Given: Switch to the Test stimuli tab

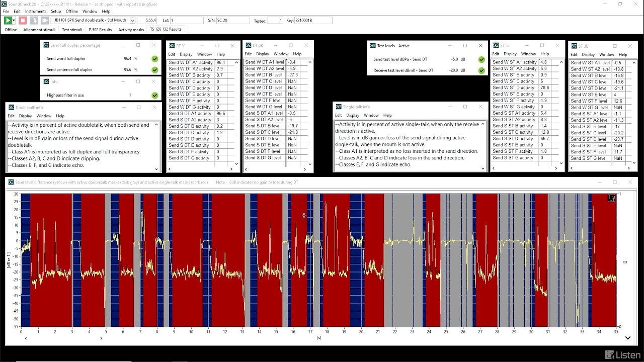Looking at the screenshot, I should (72, 30).
